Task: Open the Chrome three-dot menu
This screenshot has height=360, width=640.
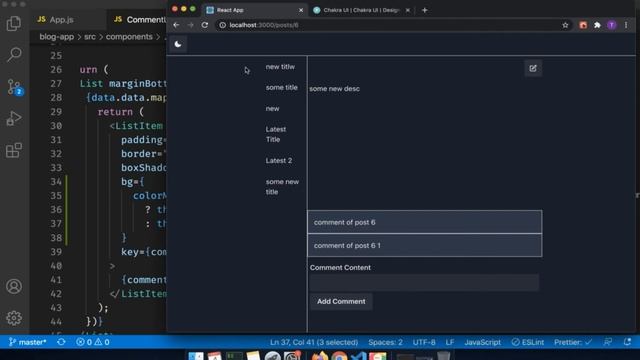Action: 626,25
